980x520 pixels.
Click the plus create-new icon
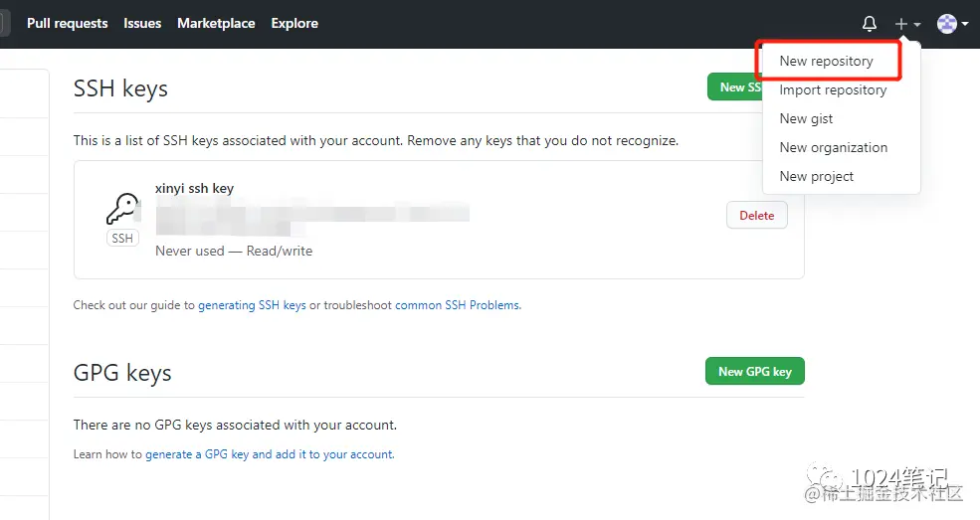(901, 24)
